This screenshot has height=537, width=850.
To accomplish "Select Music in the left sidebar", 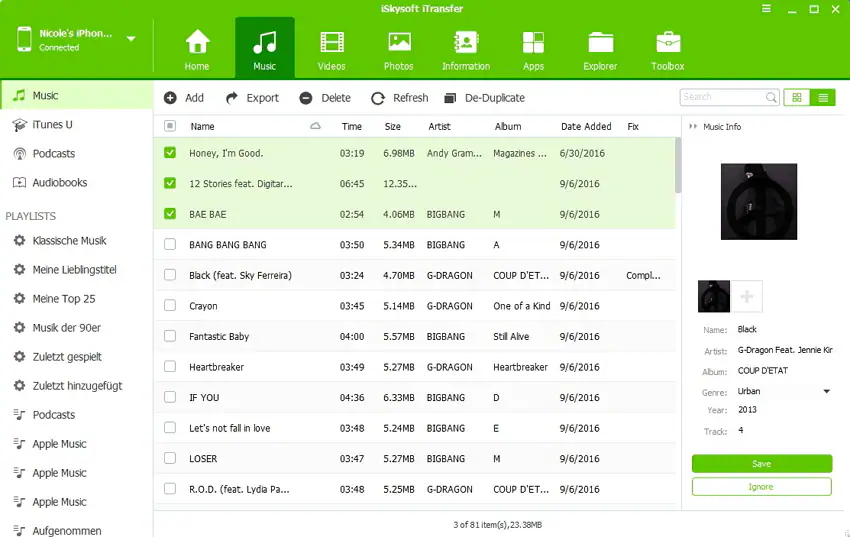I will tap(76, 95).
